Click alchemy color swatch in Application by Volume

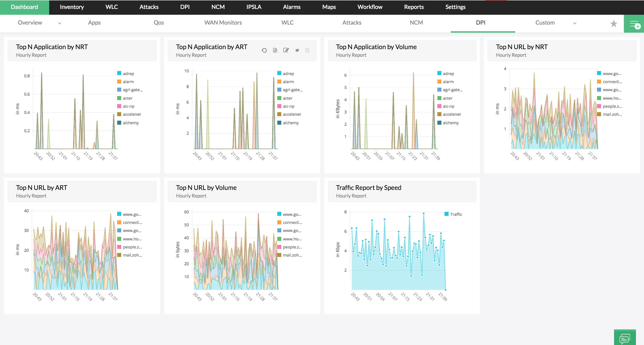[439, 123]
